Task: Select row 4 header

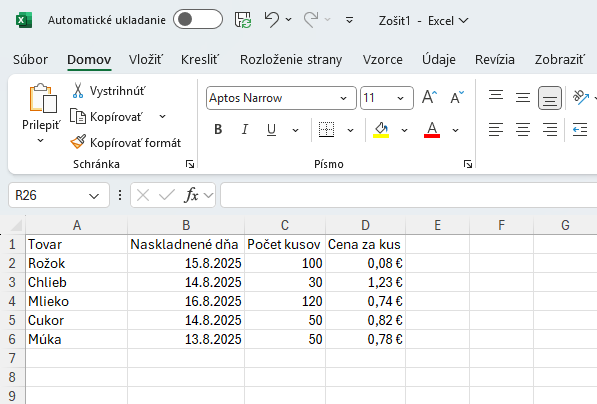Action: (12, 301)
